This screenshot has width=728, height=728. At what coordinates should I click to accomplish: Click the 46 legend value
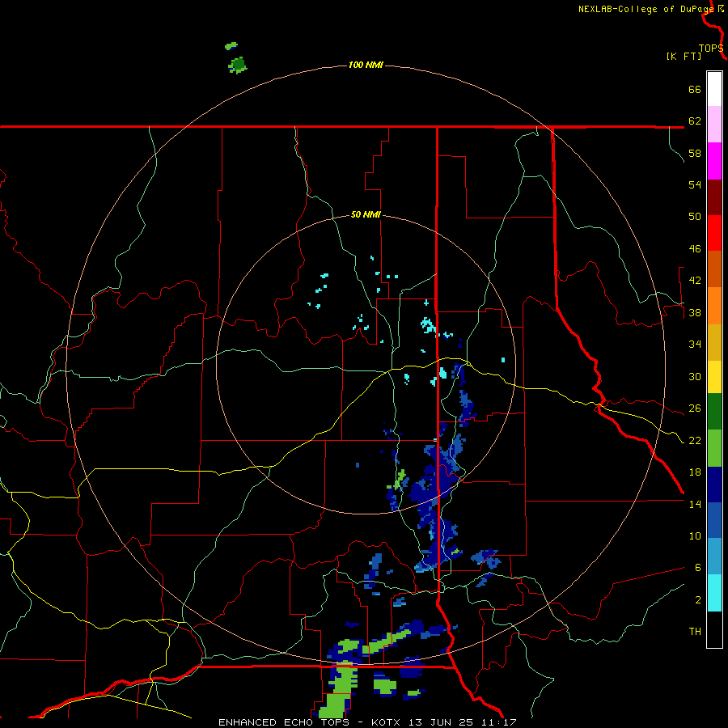(695, 249)
